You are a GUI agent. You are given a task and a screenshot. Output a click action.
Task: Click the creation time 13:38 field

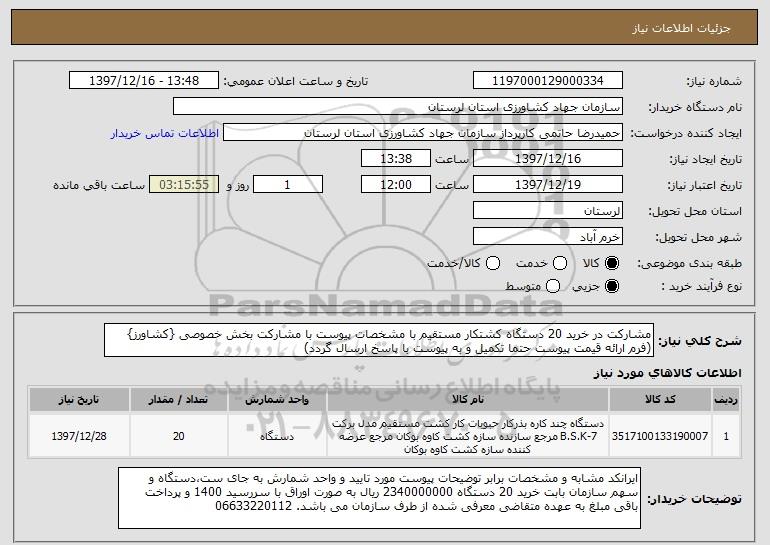click(396, 159)
